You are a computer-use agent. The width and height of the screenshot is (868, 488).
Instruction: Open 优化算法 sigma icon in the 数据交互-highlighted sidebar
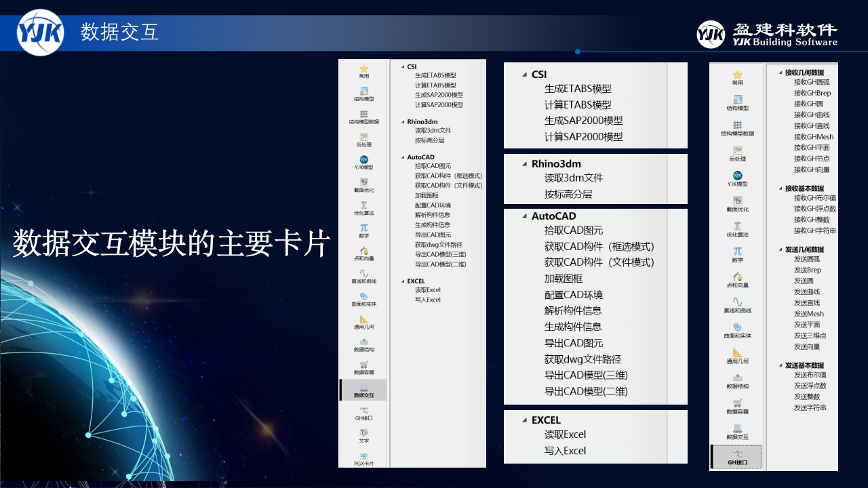click(x=364, y=205)
